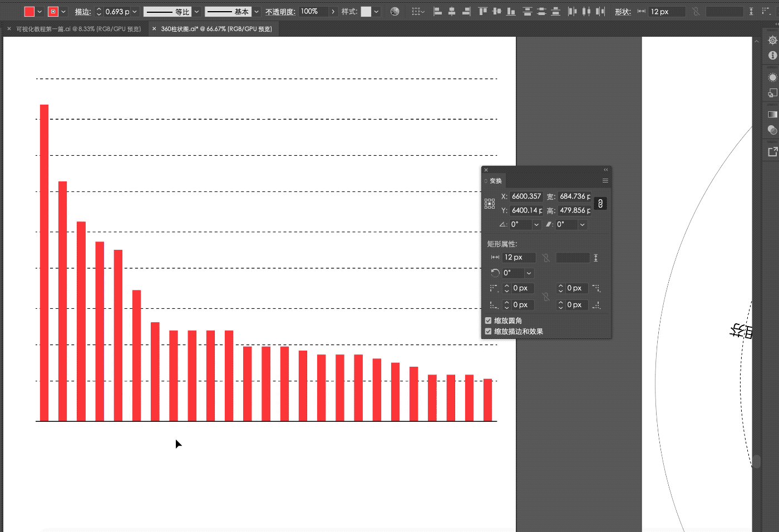Expand the opacity slider arrow
The image size is (779, 532).
[x=333, y=12]
